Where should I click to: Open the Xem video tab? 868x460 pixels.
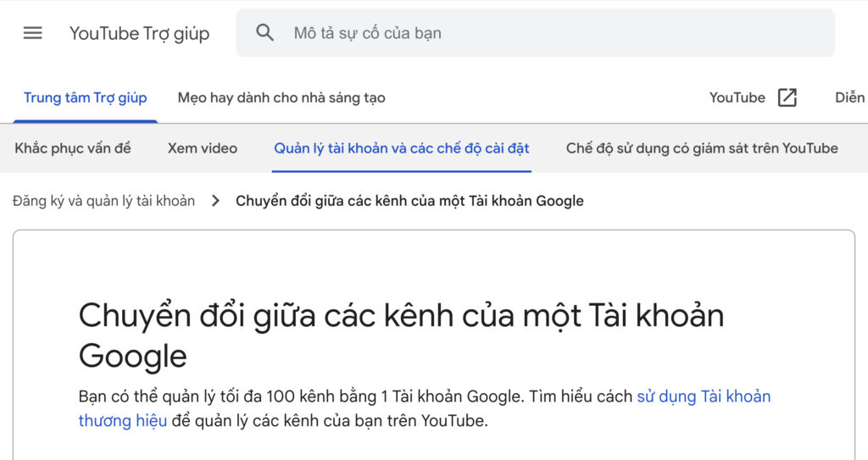click(203, 148)
